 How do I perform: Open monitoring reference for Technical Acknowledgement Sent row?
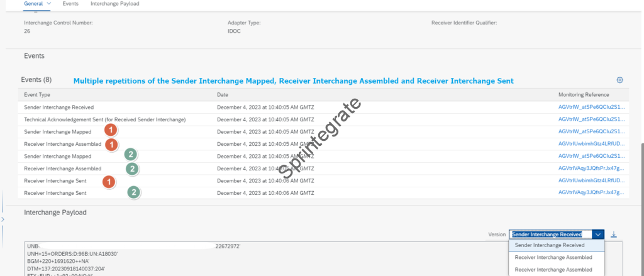[591, 119]
